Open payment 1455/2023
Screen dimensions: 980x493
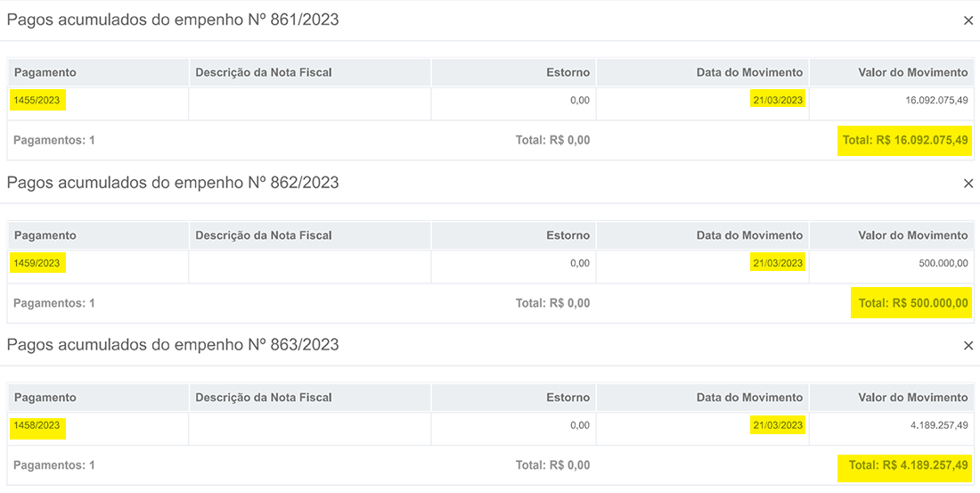click(x=37, y=100)
